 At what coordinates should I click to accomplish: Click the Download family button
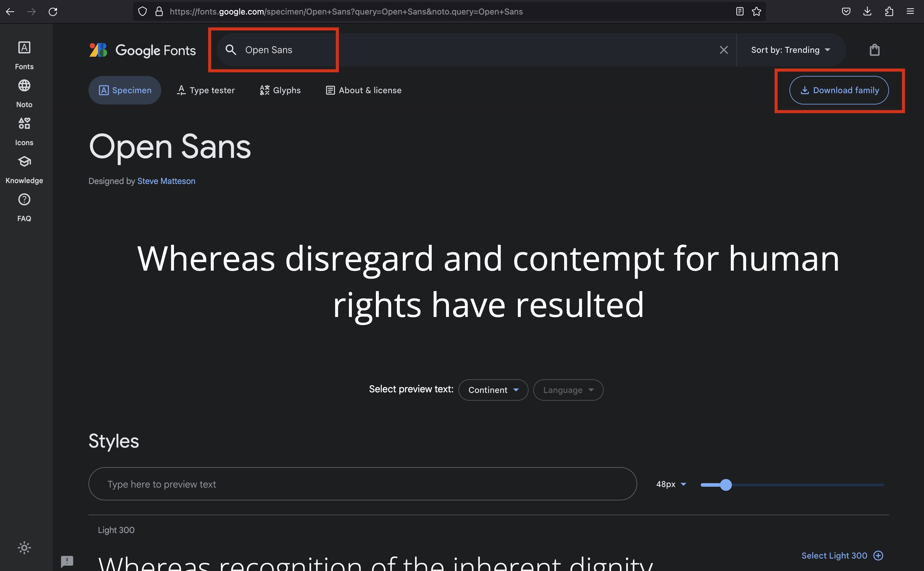coord(839,90)
